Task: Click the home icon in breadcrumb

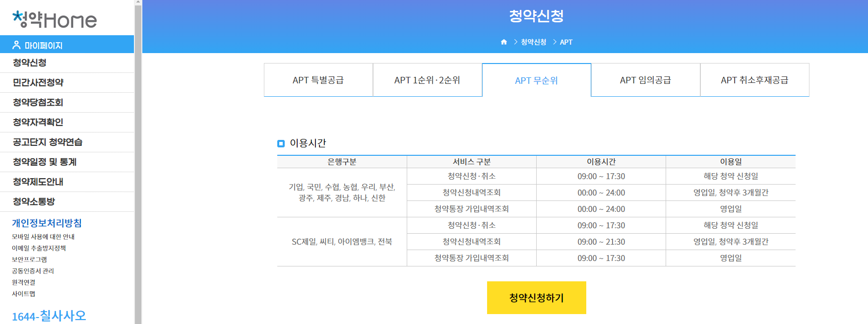Action: pyautogui.click(x=504, y=42)
